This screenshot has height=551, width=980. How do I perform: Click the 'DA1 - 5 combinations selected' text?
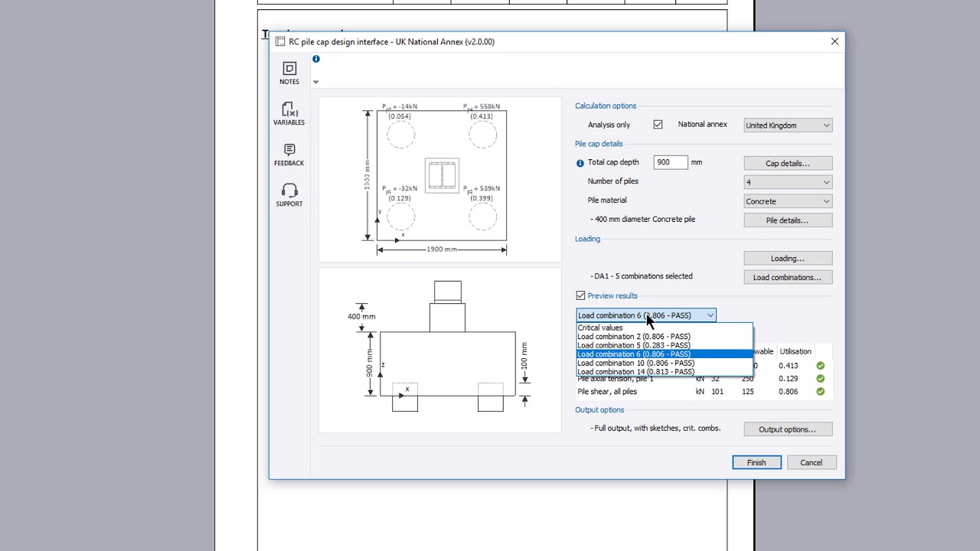tap(642, 276)
